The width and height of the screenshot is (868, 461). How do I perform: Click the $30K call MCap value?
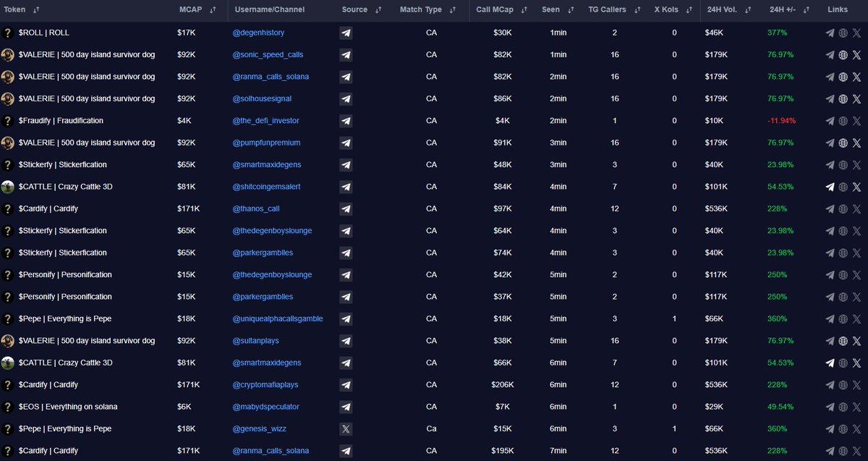click(503, 33)
